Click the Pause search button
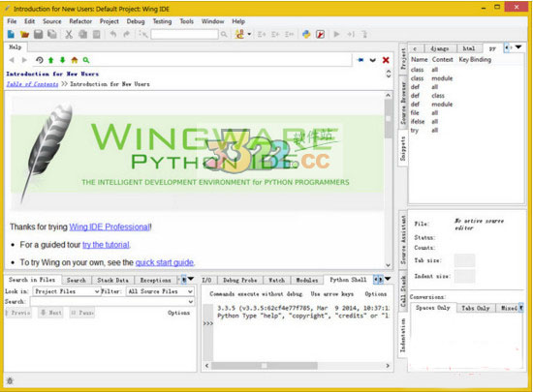The image size is (533, 392). click(82, 313)
